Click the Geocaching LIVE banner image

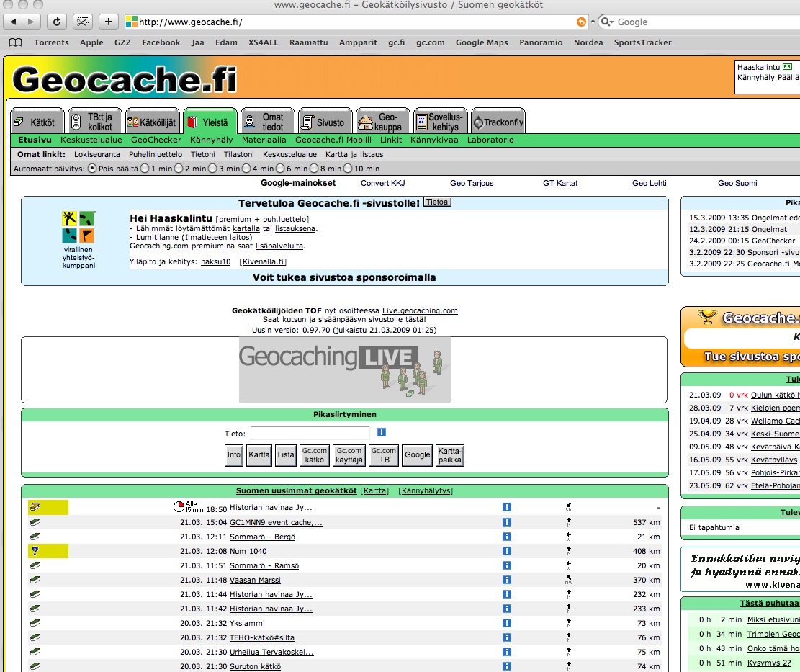coord(344,370)
